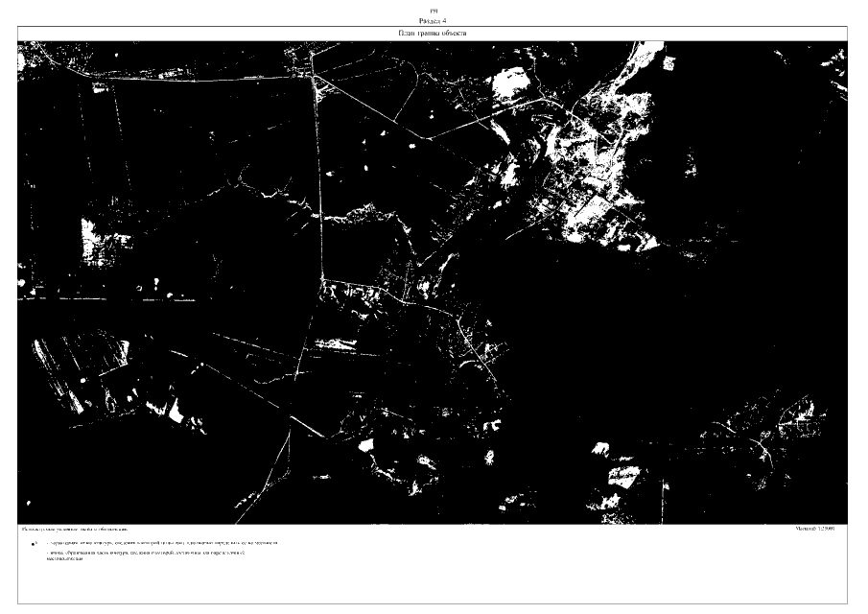The width and height of the screenshot is (868, 614).
Task: Click the page number 191 at top
Action: click(433, 11)
